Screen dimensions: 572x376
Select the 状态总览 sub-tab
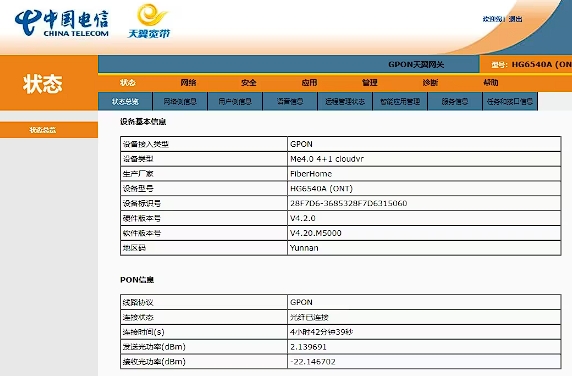pos(125,101)
